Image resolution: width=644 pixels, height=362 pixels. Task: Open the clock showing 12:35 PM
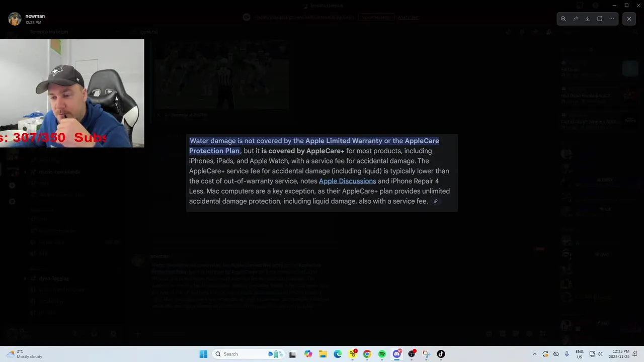tap(619, 354)
